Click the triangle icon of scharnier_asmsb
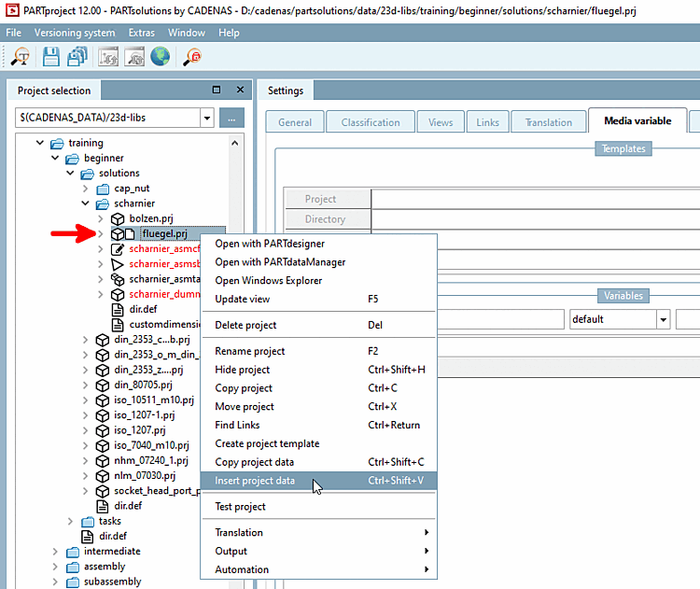700x589 pixels. [118, 264]
